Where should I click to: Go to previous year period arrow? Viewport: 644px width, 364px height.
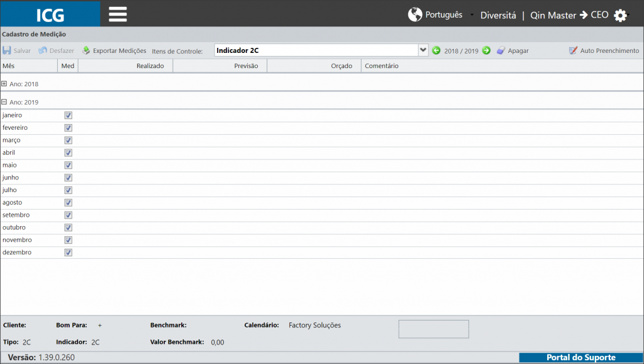click(x=436, y=50)
